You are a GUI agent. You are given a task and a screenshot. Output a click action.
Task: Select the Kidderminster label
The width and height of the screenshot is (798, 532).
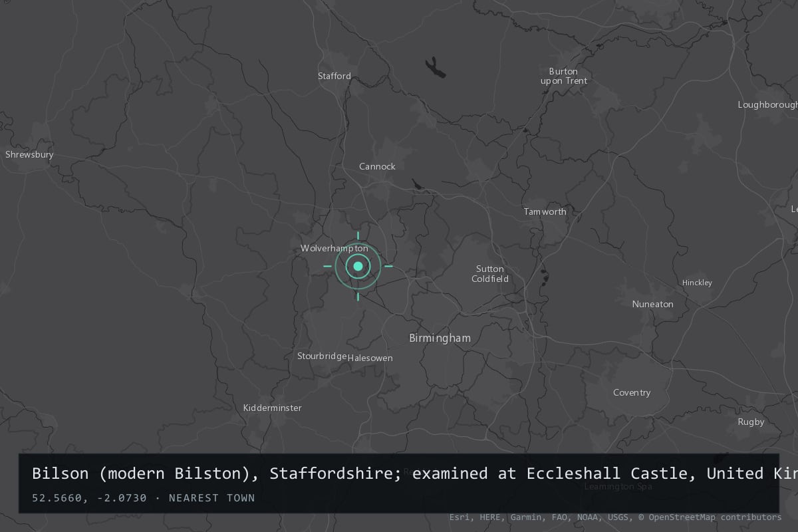pyautogui.click(x=272, y=408)
